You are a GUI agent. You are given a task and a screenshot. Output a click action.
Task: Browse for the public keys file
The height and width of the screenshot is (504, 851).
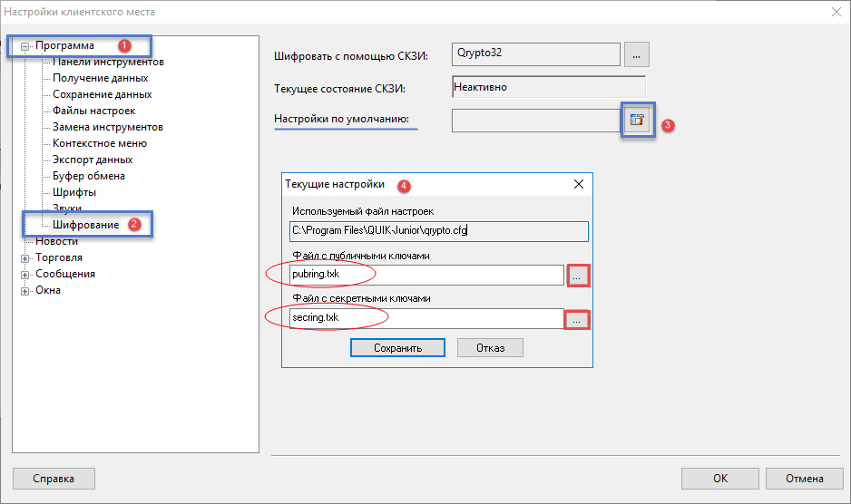point(577,276)
